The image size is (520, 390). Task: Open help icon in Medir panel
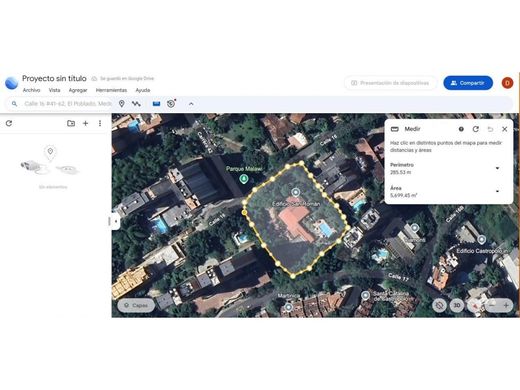click(461, 129)
